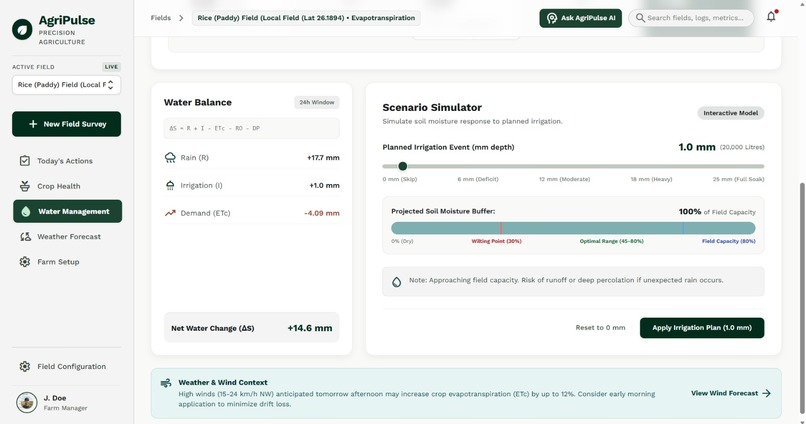Screen dimensions: 806x424
Task: Open the Weather Forecast icon
Action: click(x=25, y=236)
